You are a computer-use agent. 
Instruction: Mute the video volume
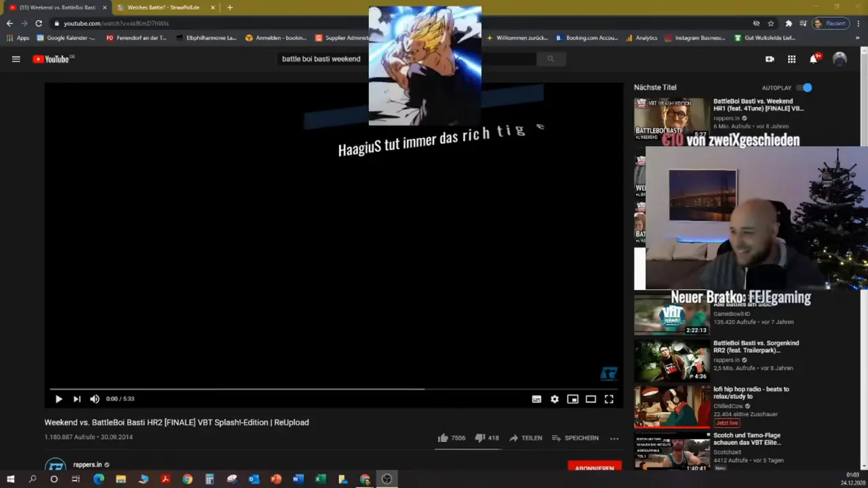(x=95, y=399)
